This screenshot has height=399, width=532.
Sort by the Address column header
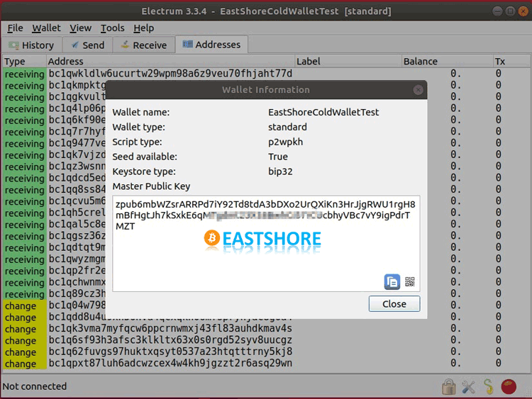tap(171, 62)
